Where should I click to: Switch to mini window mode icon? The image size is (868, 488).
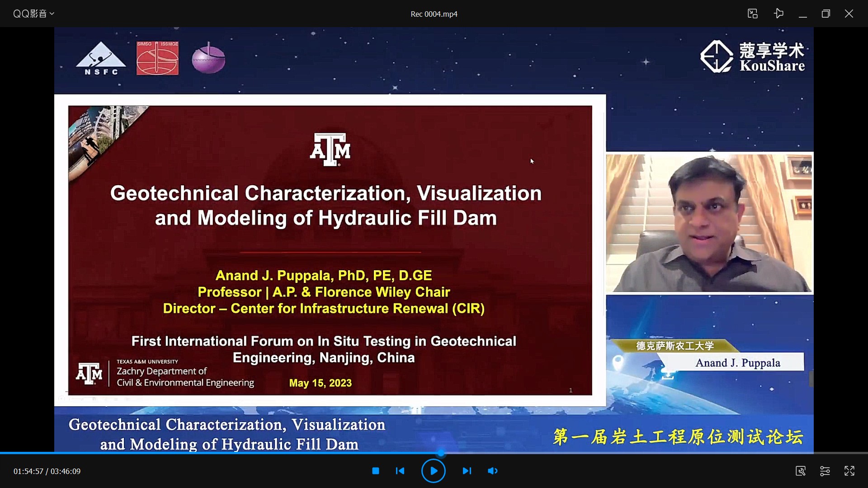pos(752,14)
